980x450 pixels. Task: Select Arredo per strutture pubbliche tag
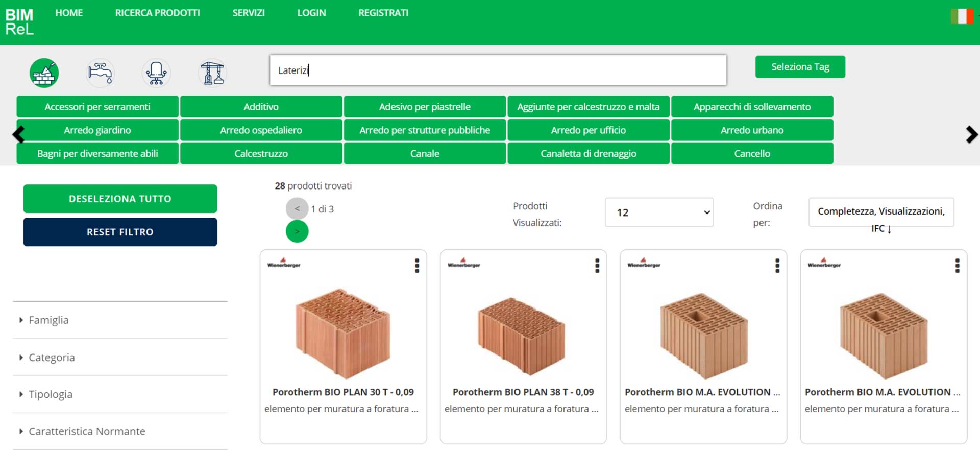pyautogui.click(x=425, y=130)
